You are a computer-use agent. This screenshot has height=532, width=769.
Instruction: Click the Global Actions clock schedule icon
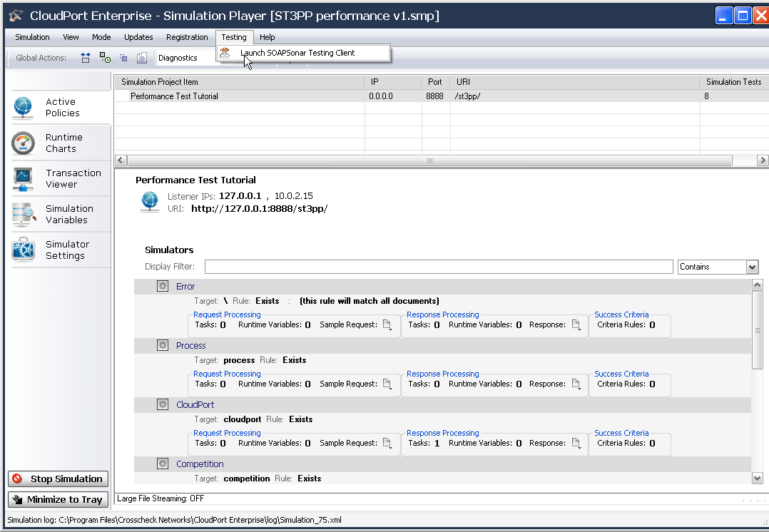[105, 58]
